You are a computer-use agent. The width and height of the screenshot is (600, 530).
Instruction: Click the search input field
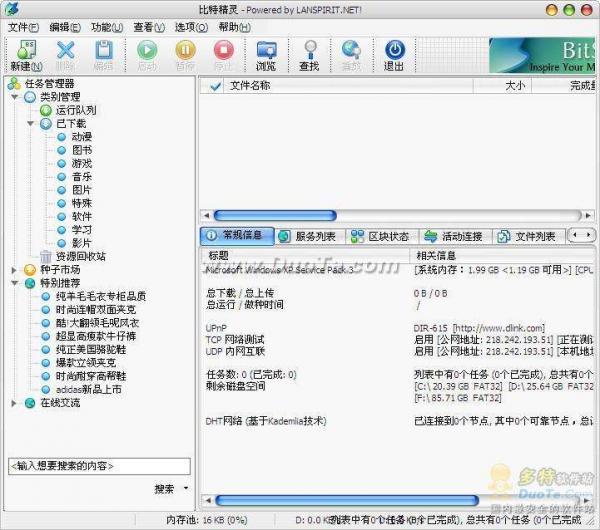[99, 466]
